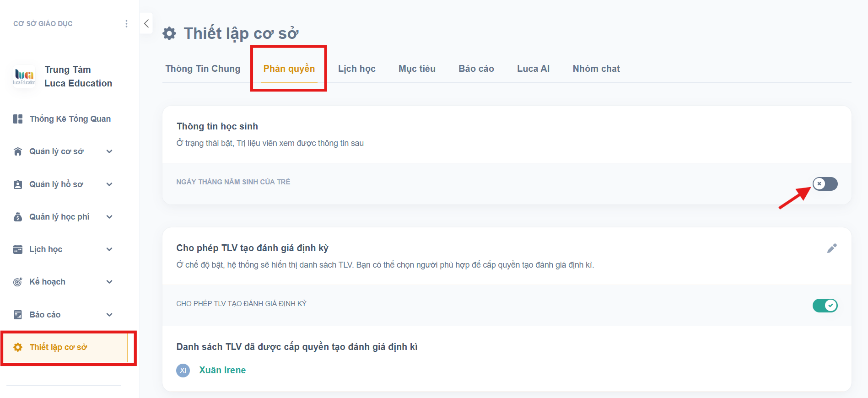This screenshot has height=398, width=868.
Task: Select Lịch học label in the sidebar
Action: (x=46, y=249)
